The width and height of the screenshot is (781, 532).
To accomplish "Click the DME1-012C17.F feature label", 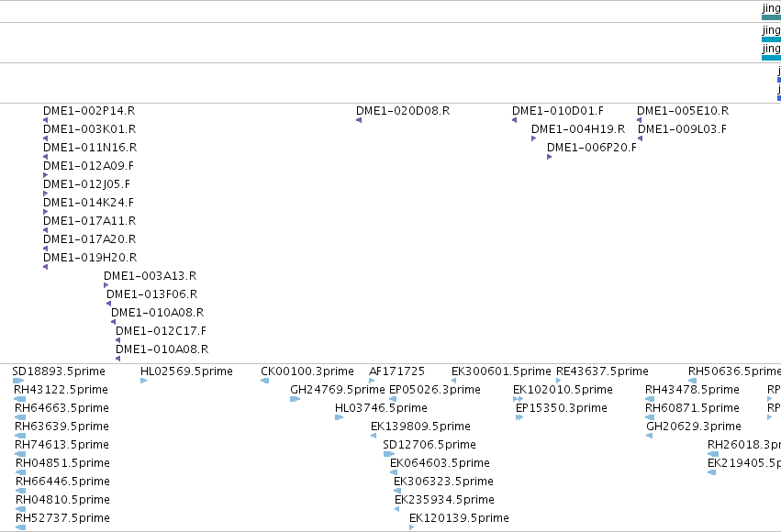I will pos(161,331).
